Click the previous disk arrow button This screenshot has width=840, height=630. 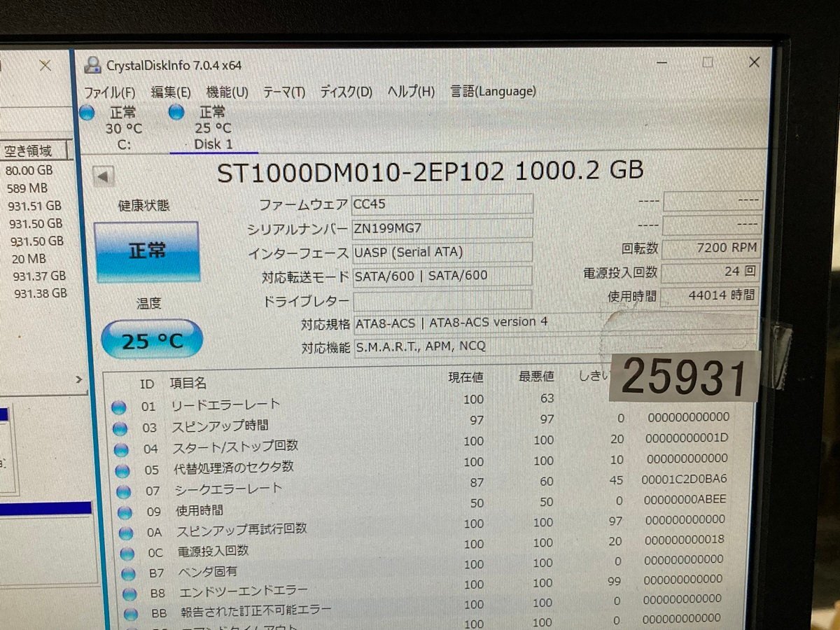coord(104,177)
